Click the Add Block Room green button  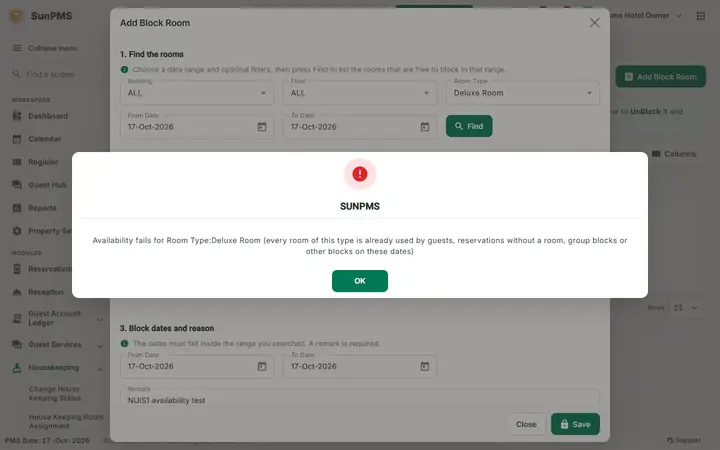(660, 77)
